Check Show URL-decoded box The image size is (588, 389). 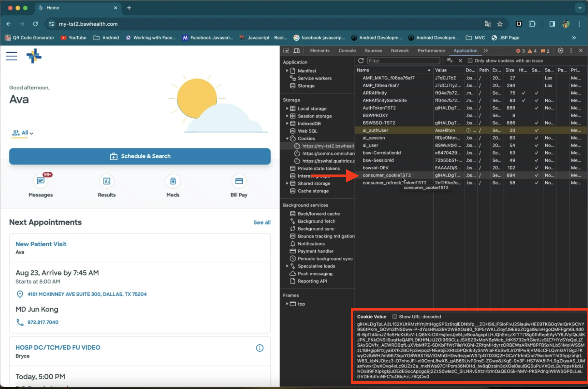(x=394, y=317)
